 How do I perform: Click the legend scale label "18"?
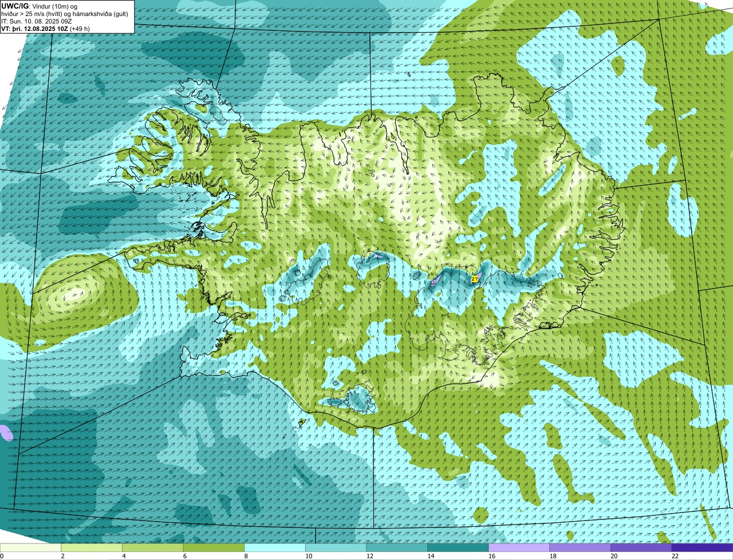pos(553,556)
